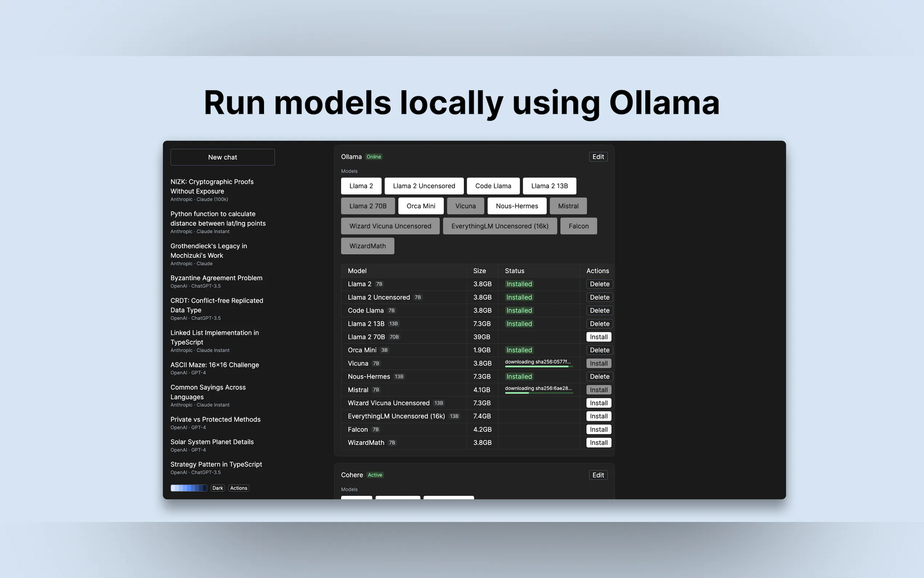This screenshot has height=578, width=924.
Task: Click the 7.4GB size cell for EverythingLM
Action: click(482, 416)
